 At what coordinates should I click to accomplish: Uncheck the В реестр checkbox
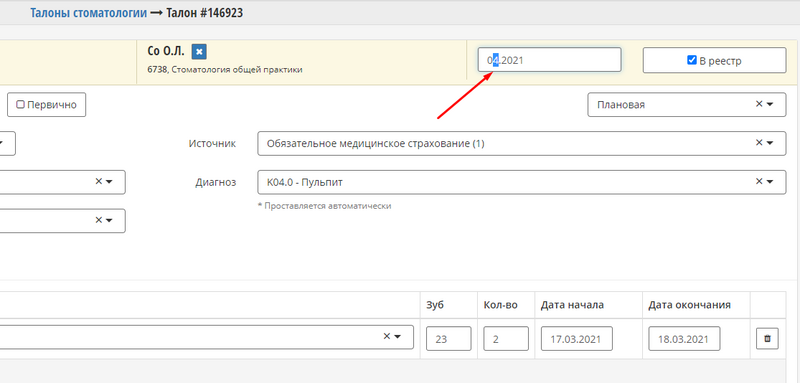coord(692,60)
